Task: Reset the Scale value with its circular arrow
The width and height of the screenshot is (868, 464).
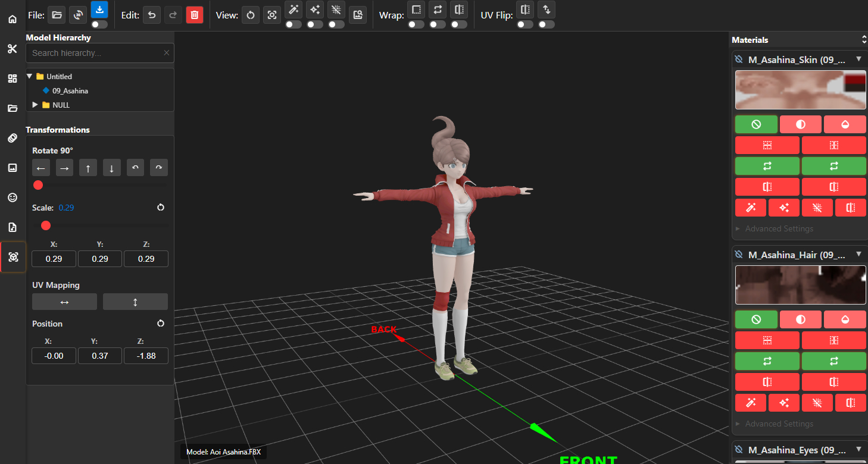Action: coord(160,208)
